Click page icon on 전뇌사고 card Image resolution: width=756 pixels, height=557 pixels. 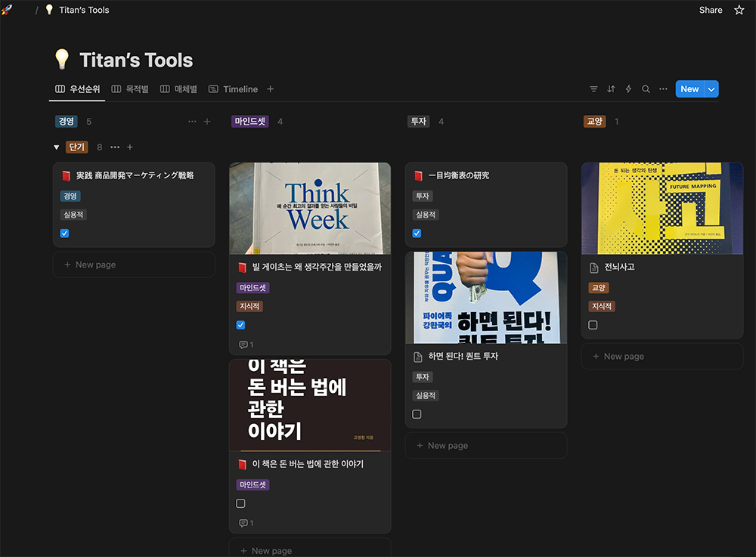pos(594,268)
